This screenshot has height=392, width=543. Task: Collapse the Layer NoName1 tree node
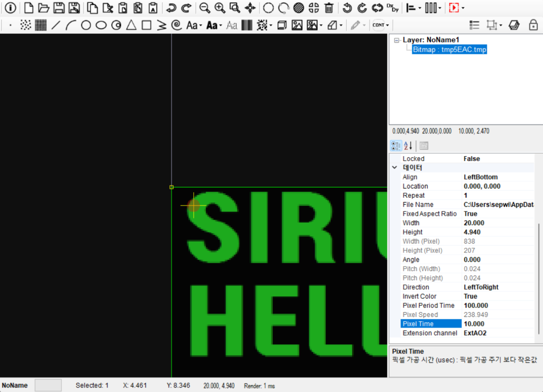pos(397,40)
